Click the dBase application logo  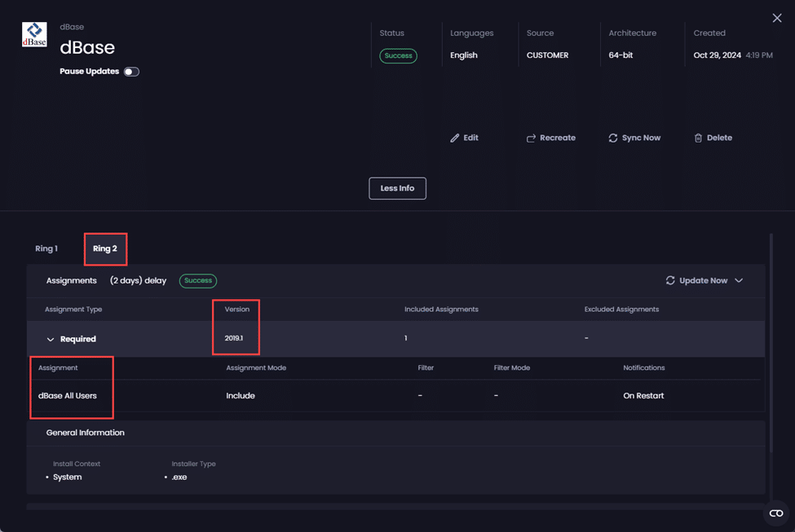tap(34, 35)
